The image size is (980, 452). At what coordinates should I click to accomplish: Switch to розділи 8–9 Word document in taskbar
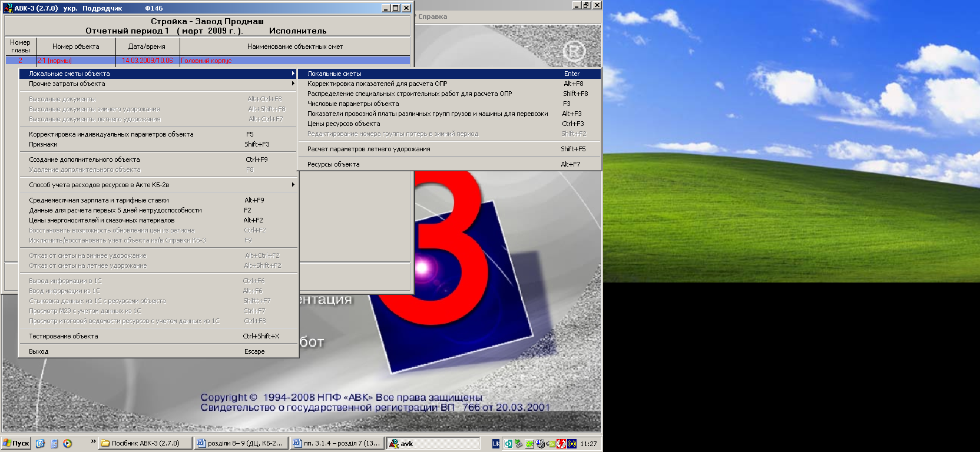[x=241, y=443]
